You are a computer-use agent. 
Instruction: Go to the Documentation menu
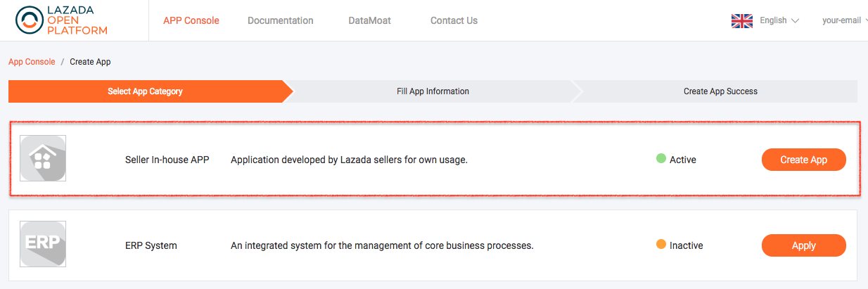pyautogui.click(x=281, y=21)
